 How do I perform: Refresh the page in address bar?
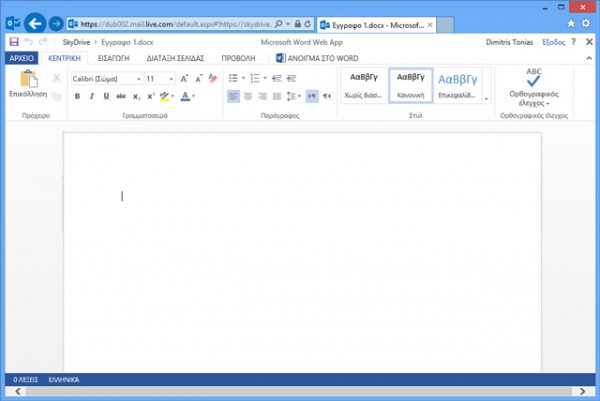point(308,24)
